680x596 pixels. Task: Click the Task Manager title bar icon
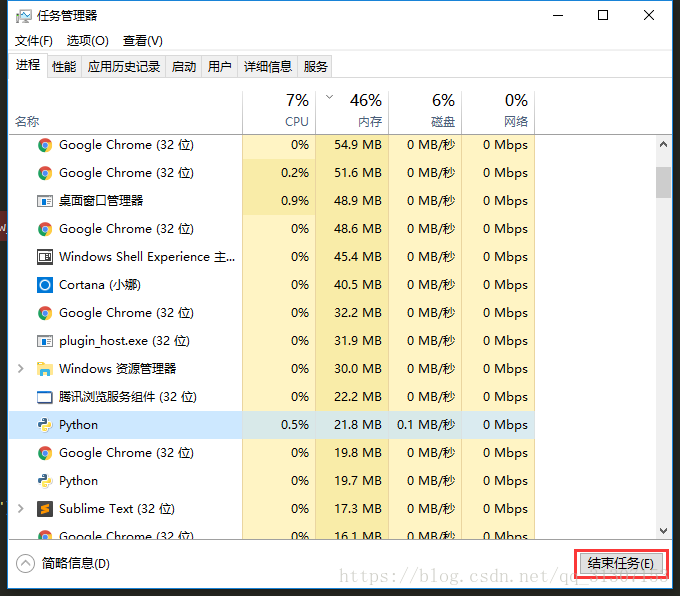23,16
